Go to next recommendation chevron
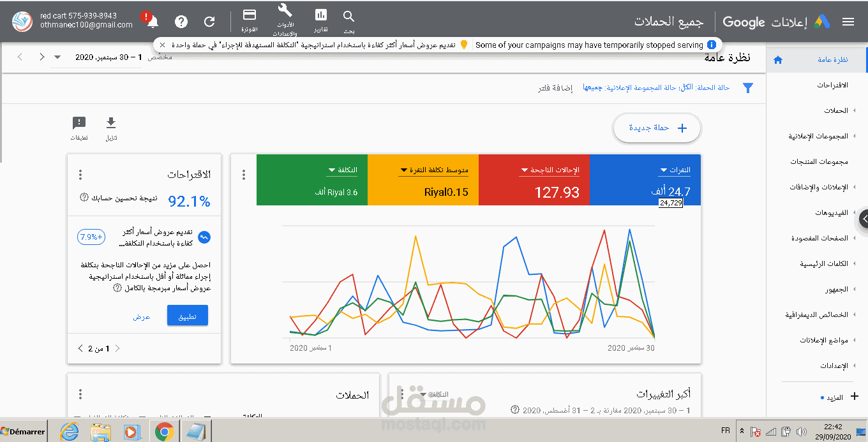868x442 pixels. click(x=80, y=348)
